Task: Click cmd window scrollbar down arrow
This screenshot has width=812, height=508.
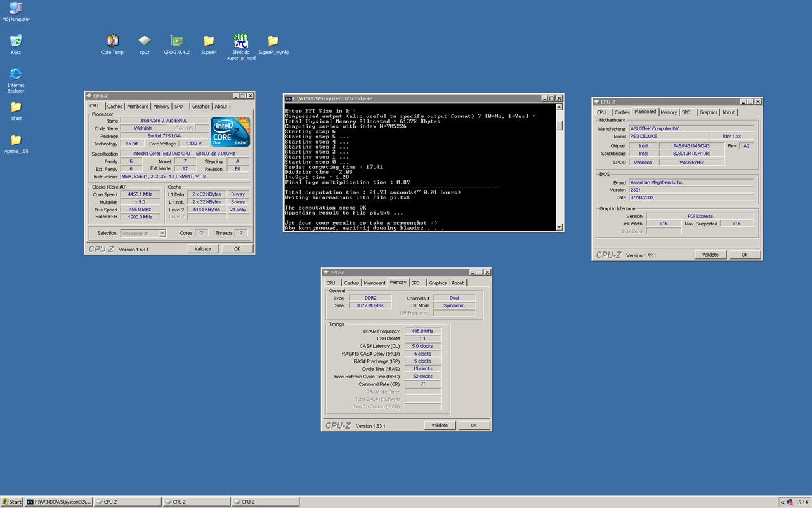Action: [560, 227]
